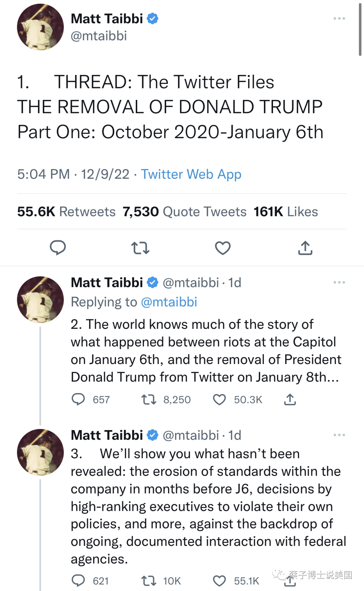Reply to the main Twitter Files tweet
This screenshot has height=591, width=364.
click(58, 248)
